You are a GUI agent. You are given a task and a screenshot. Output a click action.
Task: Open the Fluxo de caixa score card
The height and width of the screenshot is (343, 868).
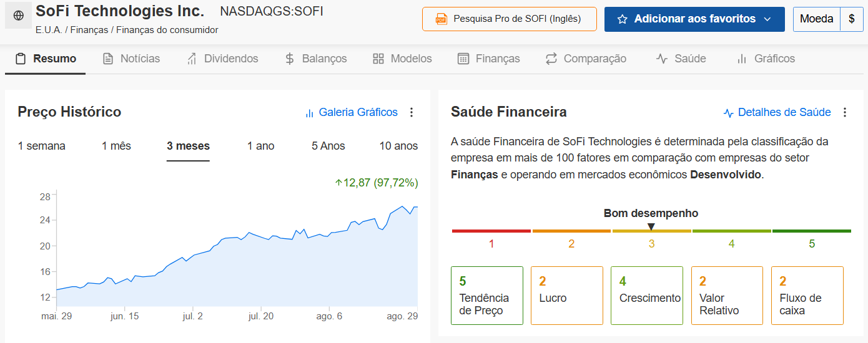pos(807,296)
